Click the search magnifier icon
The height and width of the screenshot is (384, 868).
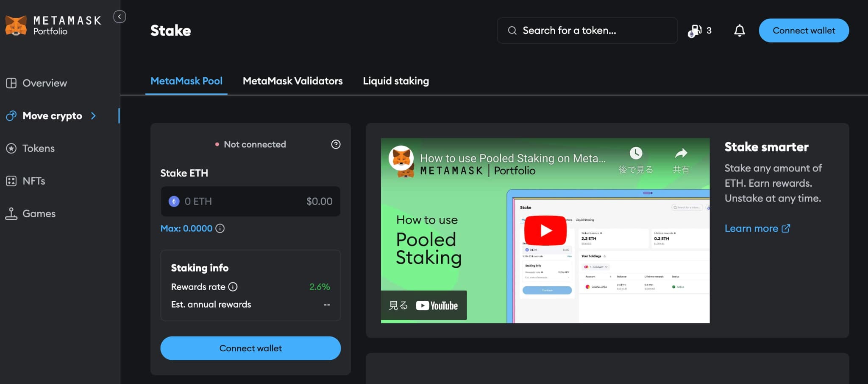point(512,31)
